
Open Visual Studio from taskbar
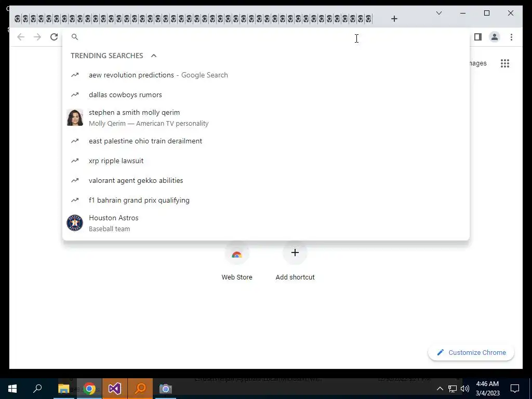pyautogui.click(x=115, y=389)
